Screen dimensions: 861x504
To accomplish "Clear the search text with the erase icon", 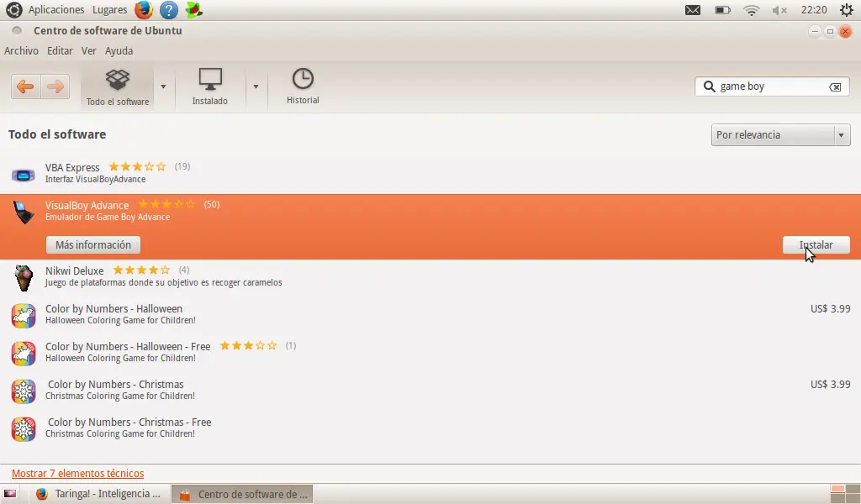I will pyautogui.click(x=835, y=87).
